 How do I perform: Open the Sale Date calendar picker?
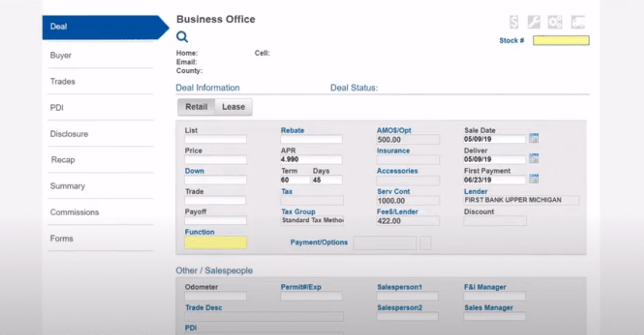coord(534,138)
